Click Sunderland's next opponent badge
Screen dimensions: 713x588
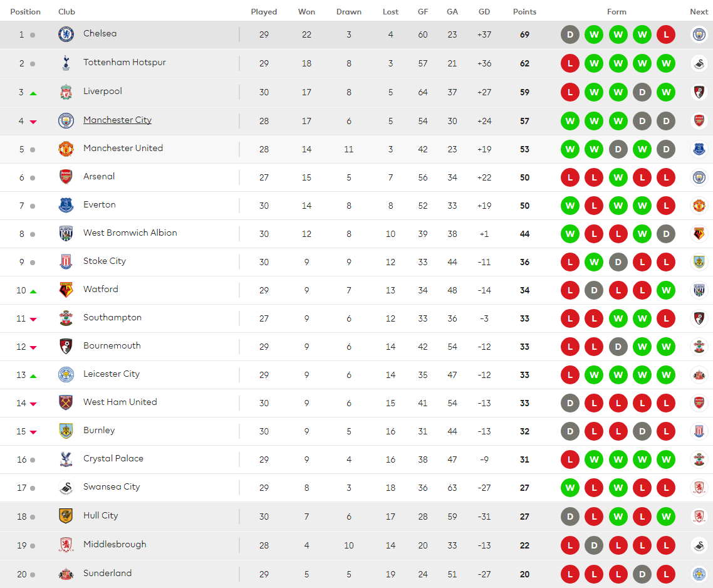pos(699,574)
